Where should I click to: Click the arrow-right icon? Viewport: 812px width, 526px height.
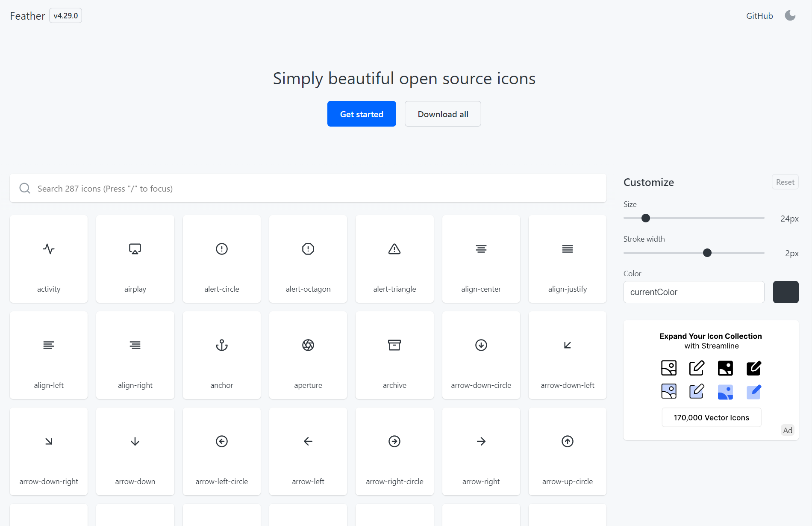pos(481,451)
